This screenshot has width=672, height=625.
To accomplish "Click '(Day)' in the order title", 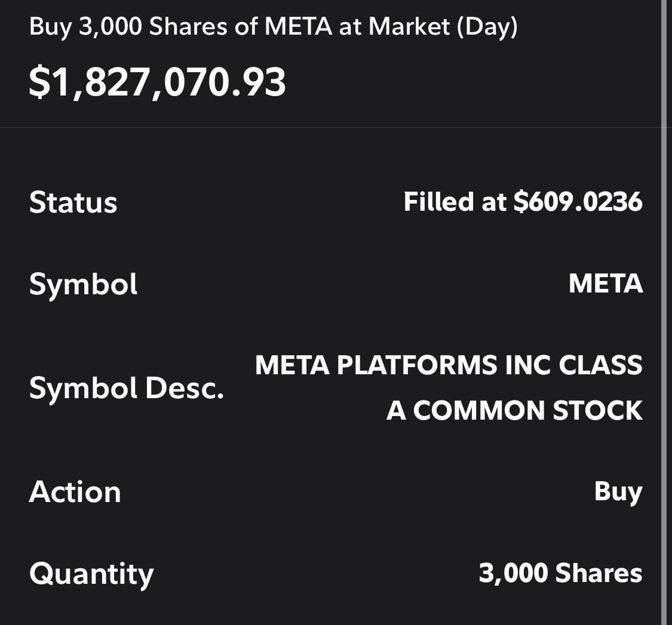I will (486, 27).
